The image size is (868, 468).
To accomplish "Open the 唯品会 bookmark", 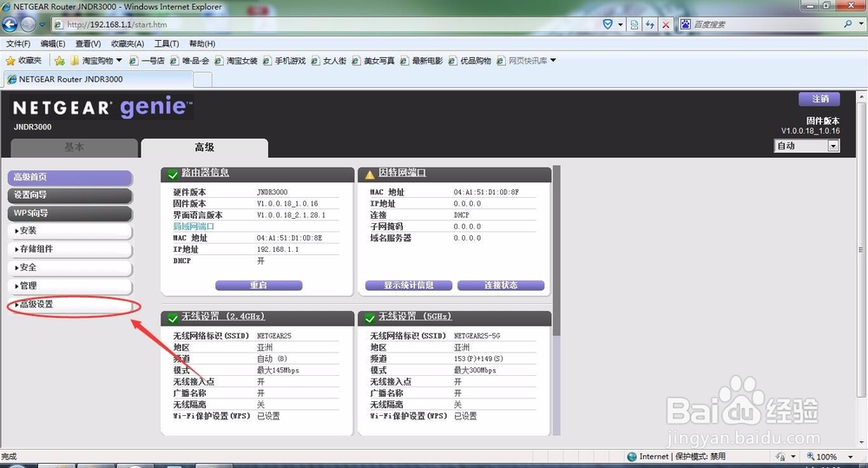I will (x=189, y=61).
